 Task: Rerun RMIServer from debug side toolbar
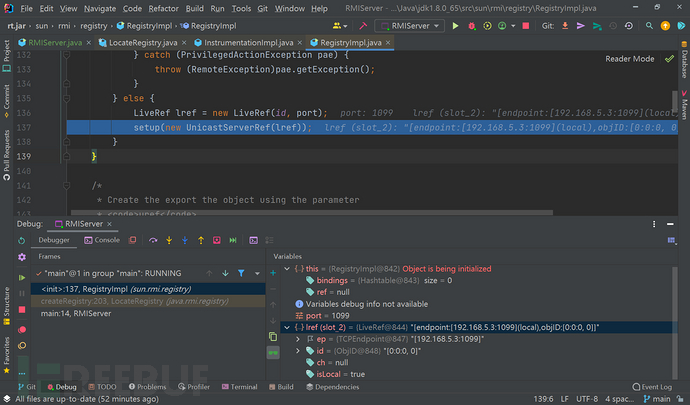tap(22, 241)
